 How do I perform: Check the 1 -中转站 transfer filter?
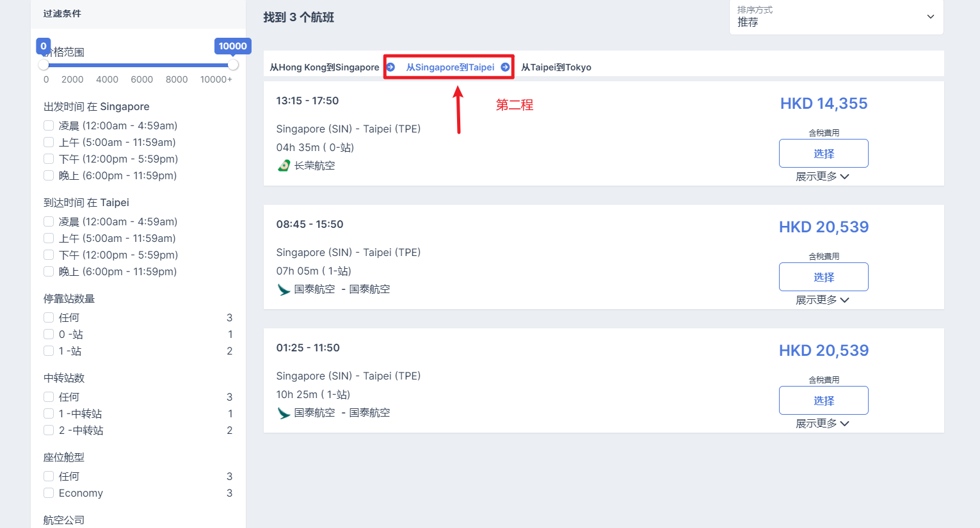click(x=49, y=414)
